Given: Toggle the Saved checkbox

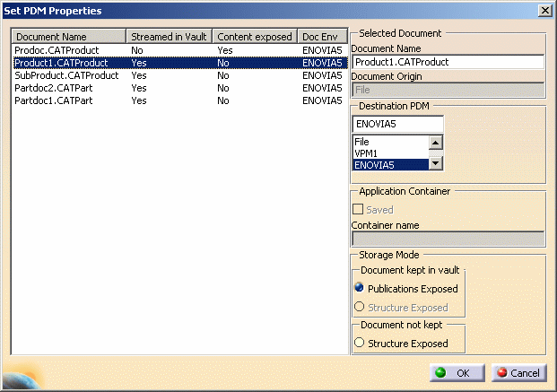Looking at the screenshot, I should [x=358, y=209].
